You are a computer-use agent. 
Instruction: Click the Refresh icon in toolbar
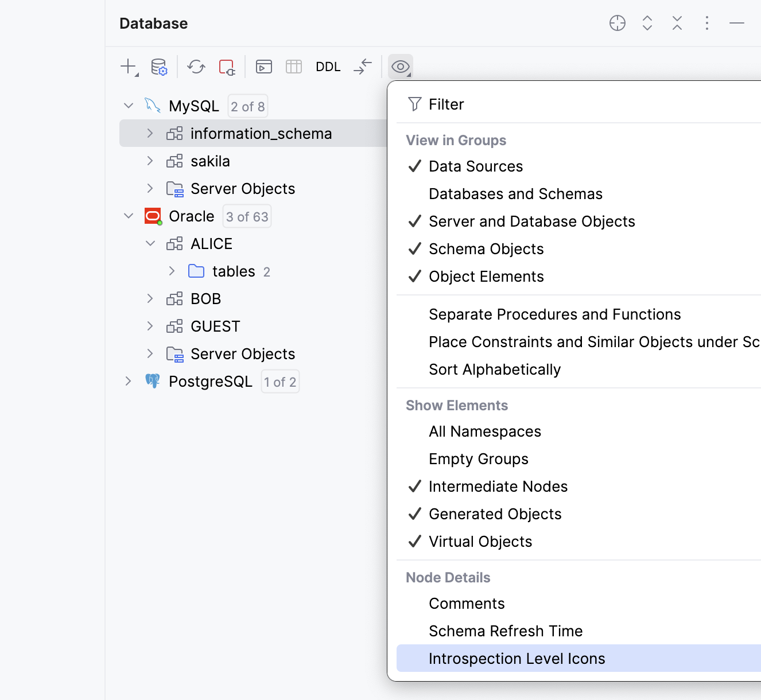(196, 67)
